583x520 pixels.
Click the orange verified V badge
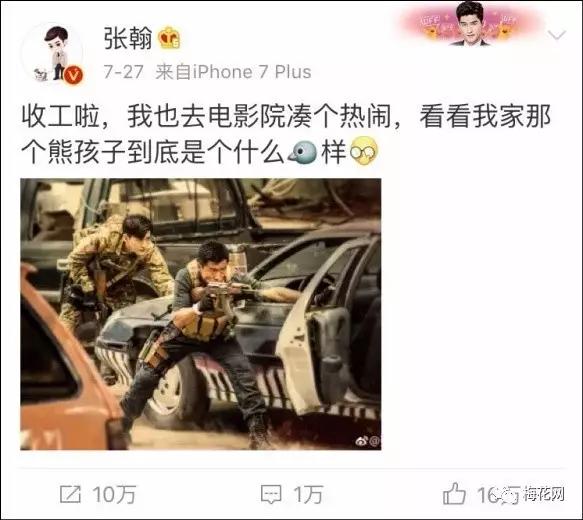74,75
